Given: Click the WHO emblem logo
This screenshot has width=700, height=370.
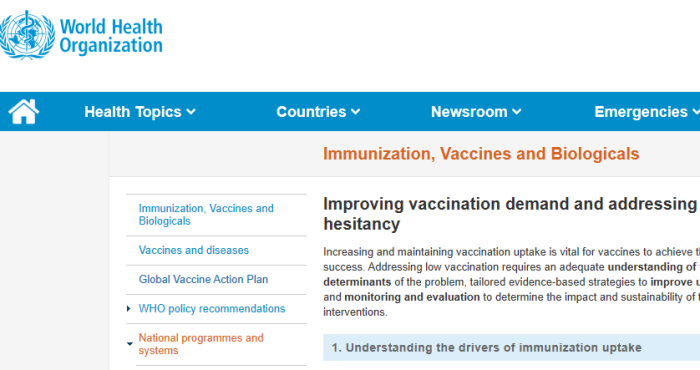Looking at the screenshot, I should [x=27, y=35].
